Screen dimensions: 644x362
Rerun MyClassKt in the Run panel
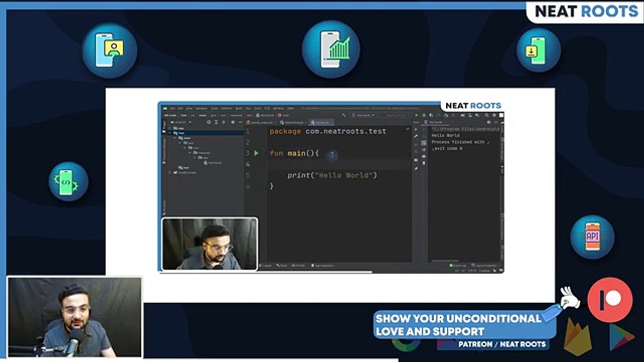click(416, 129)
